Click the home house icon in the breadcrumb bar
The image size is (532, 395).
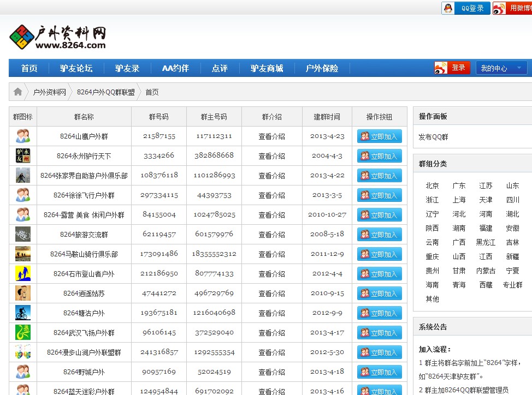tap(18, 92)
